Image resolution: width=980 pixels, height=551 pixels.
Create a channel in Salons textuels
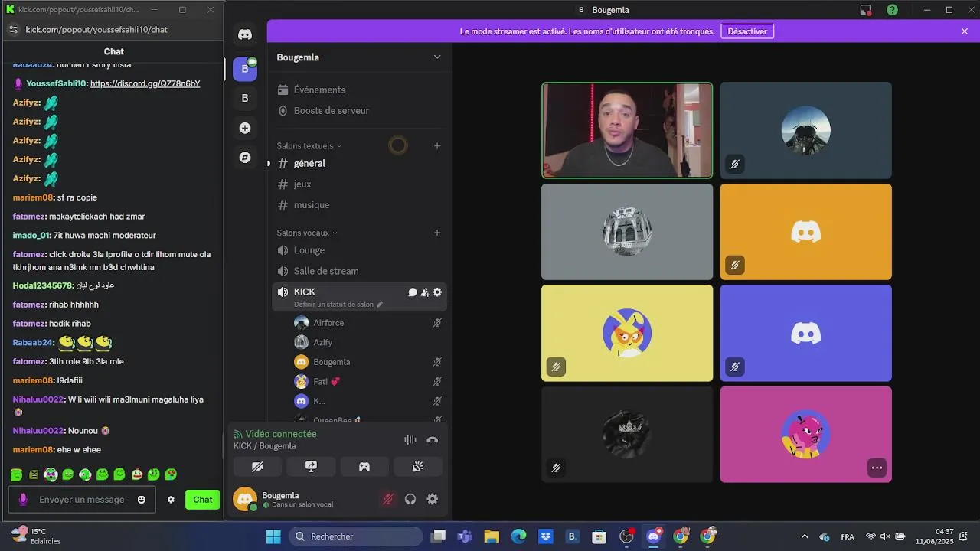pos(437,145)
